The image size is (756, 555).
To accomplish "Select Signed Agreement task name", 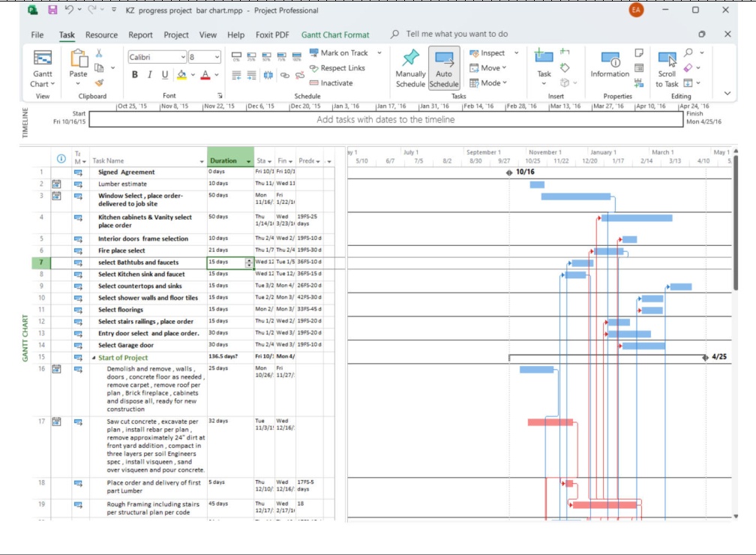I will tap(126, 172).
